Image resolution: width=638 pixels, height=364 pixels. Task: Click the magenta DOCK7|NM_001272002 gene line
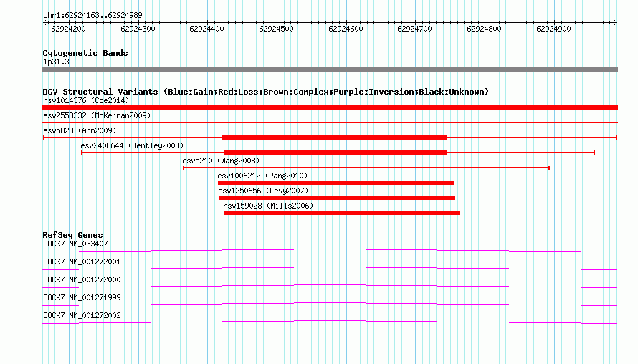(x=330, y=322)
